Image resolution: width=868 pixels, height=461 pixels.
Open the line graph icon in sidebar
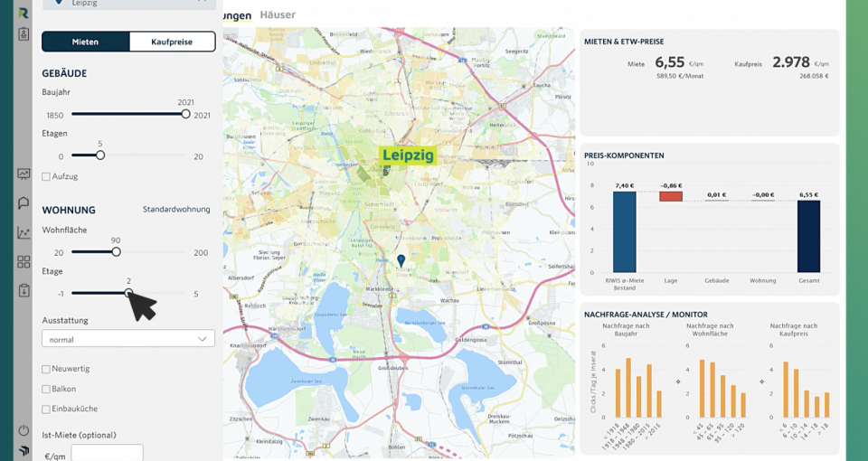(x=24, y=232)
